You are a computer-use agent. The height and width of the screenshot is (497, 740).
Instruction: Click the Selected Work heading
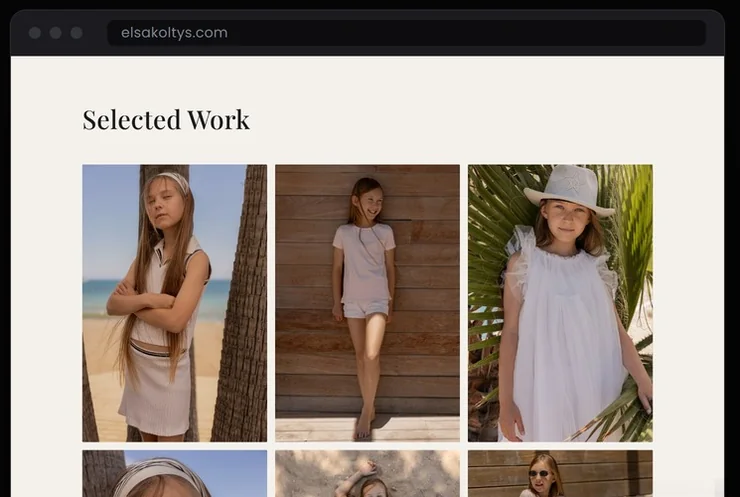166,120
